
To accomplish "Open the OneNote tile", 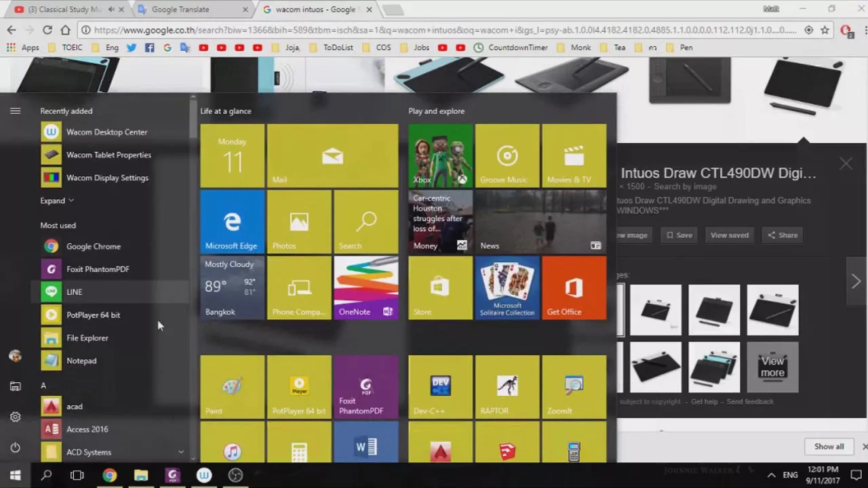I will pyautogui.click(x=366, y=287).
